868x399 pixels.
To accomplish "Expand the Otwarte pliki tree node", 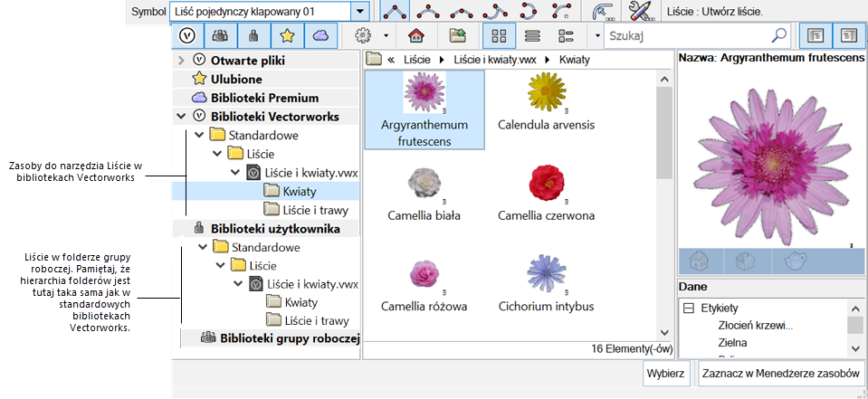I will coord(181,61).
